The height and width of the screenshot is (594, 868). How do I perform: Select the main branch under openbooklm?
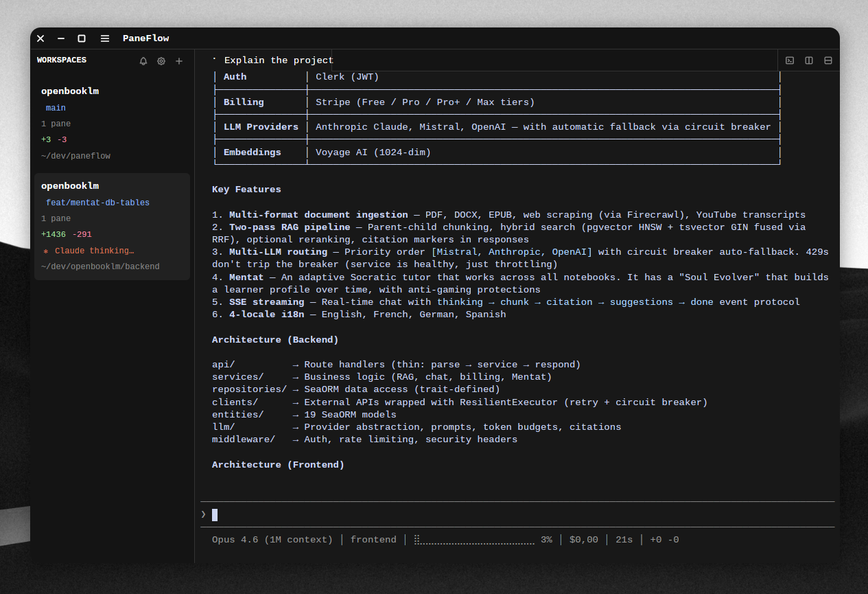click(x=56, y=108)
